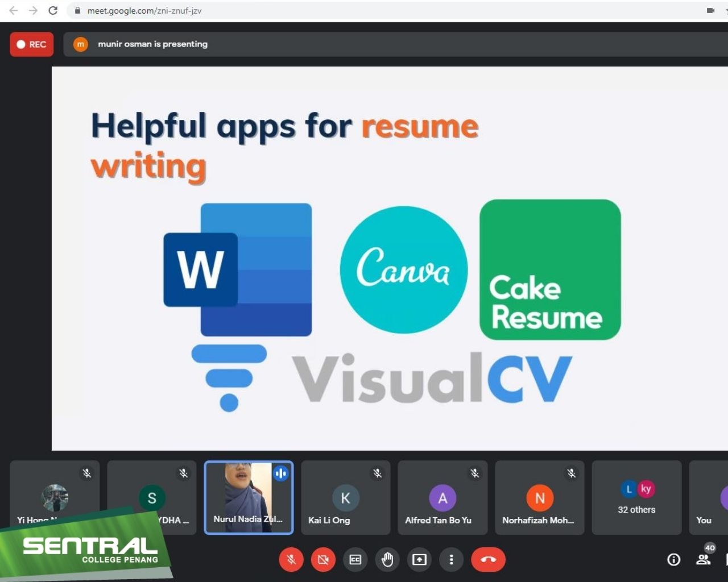The height and width of the screenshot is (582, 728).
Task: Click the camera indicator in address bar
Action: point(710,10)
